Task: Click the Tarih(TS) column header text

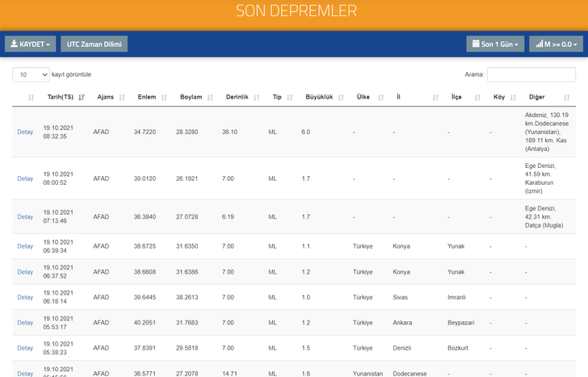Action: [61, 97]
